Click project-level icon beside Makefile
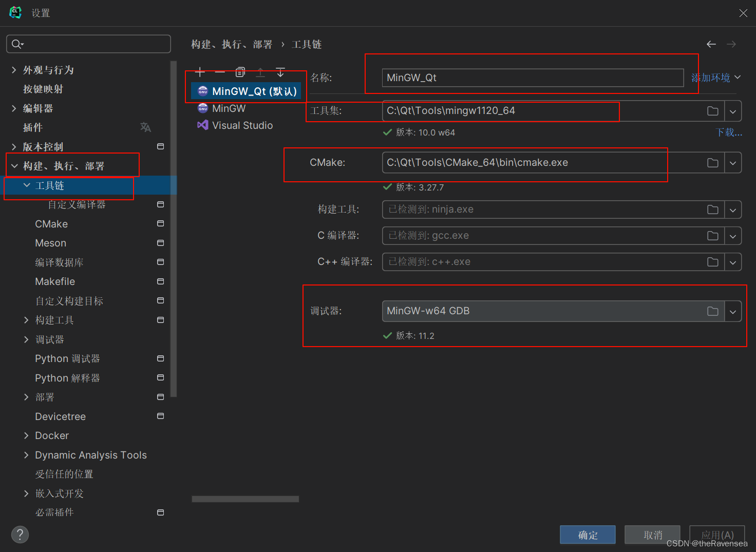 160,281
